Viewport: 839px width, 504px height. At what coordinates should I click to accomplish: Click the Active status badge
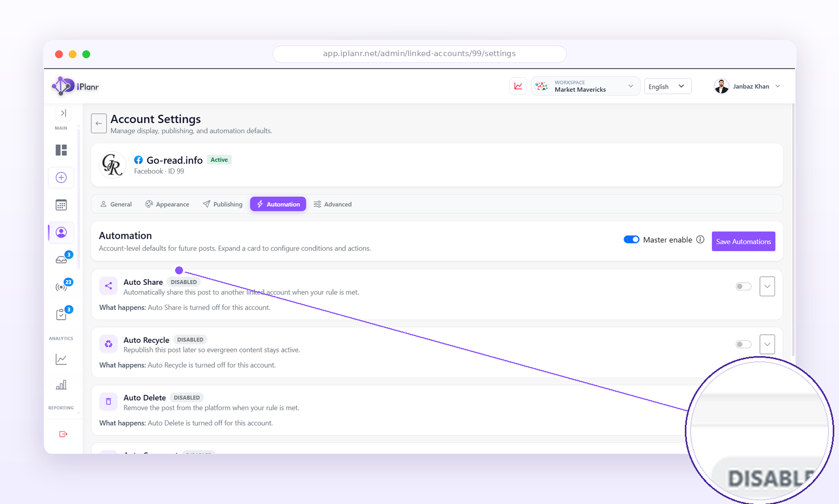point(219,160)
